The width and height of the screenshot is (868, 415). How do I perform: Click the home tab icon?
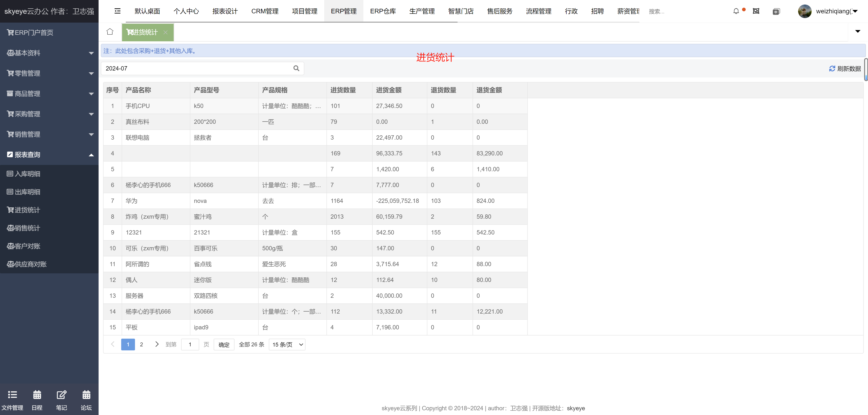point(110,32)
